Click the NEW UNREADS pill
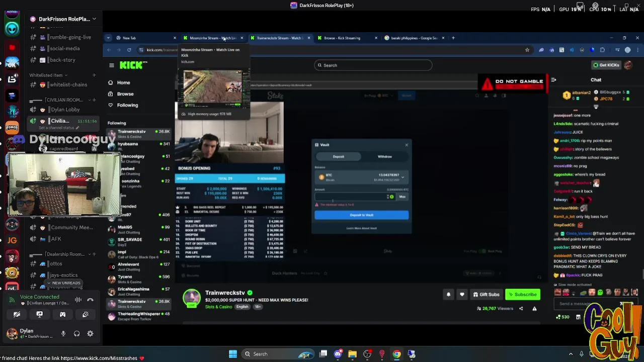644x362 pixels. point(64,283)
